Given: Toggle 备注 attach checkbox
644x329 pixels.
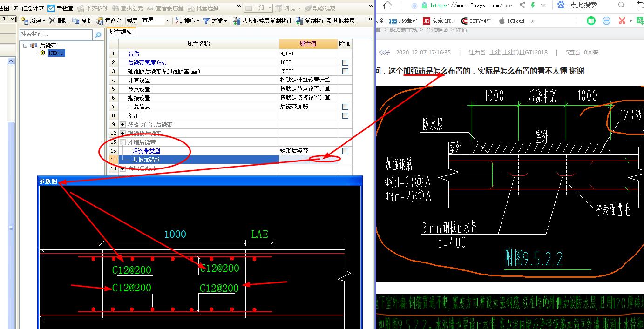Looking at the screenshot, I should point(345,115).
